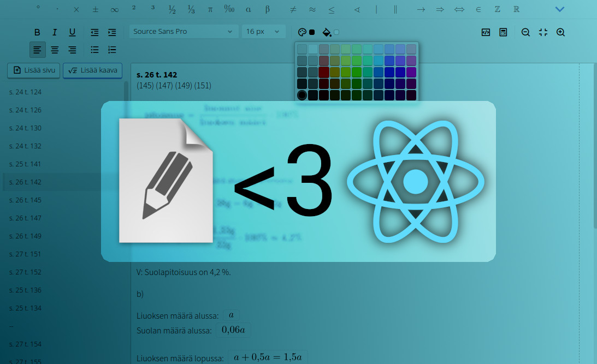Insert the parallel lines symbol ‖
The height and width of the screenshot is (364, 597).
pyautogui.click(x=395, y=9)
